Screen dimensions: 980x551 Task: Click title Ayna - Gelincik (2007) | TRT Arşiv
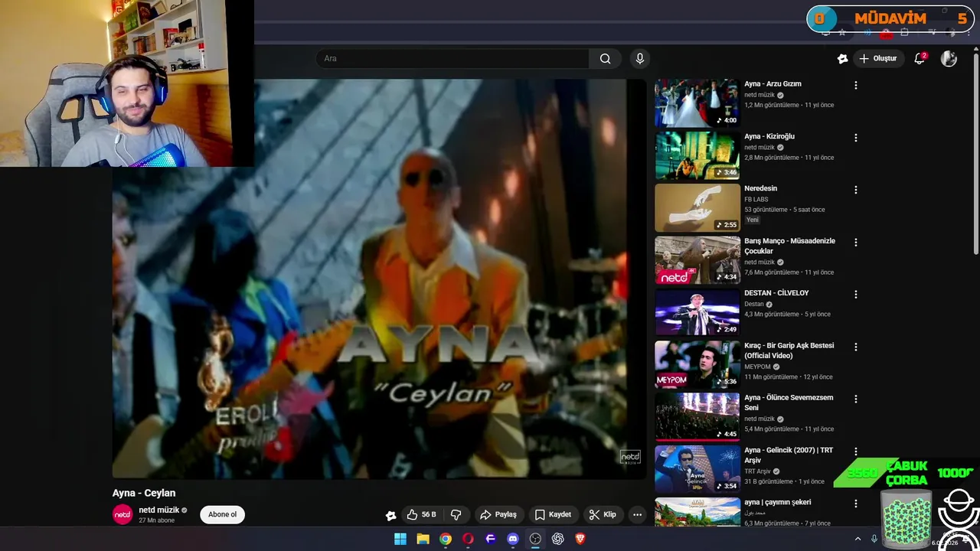click(x=789, y=455)
